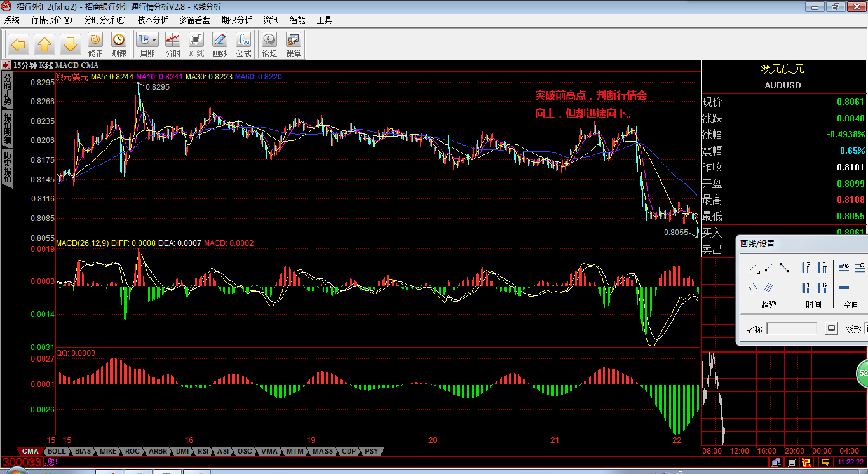This screenshot has width=868, height=474.
Task: Switch to the VMA indicator tab
Action: click(x=269, y=451)
